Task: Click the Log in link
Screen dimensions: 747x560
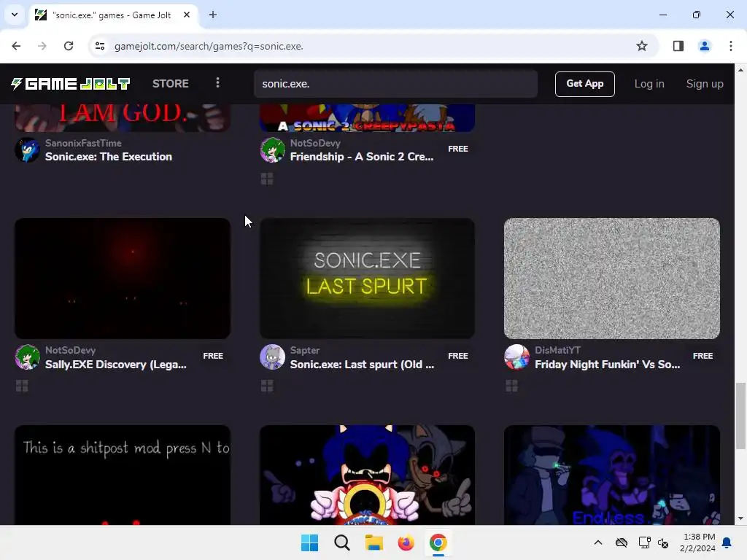Action: [x=649, y=84]
